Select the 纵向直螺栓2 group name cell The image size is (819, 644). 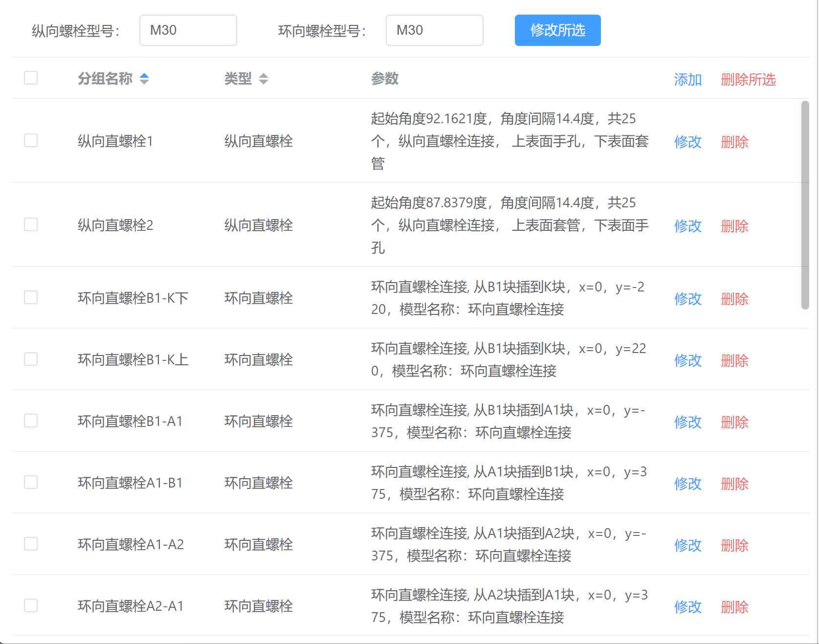pos(115,225)
